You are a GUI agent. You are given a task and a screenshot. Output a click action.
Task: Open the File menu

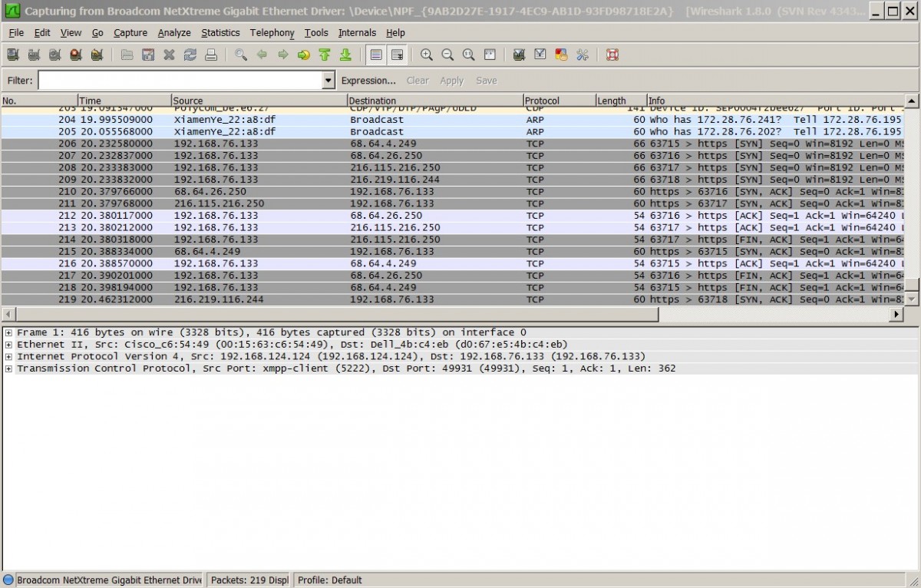click(16, 33)
